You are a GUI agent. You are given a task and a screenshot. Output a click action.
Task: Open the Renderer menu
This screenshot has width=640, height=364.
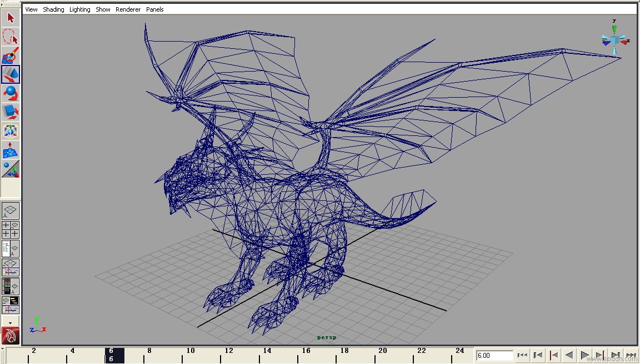(128, 9)
